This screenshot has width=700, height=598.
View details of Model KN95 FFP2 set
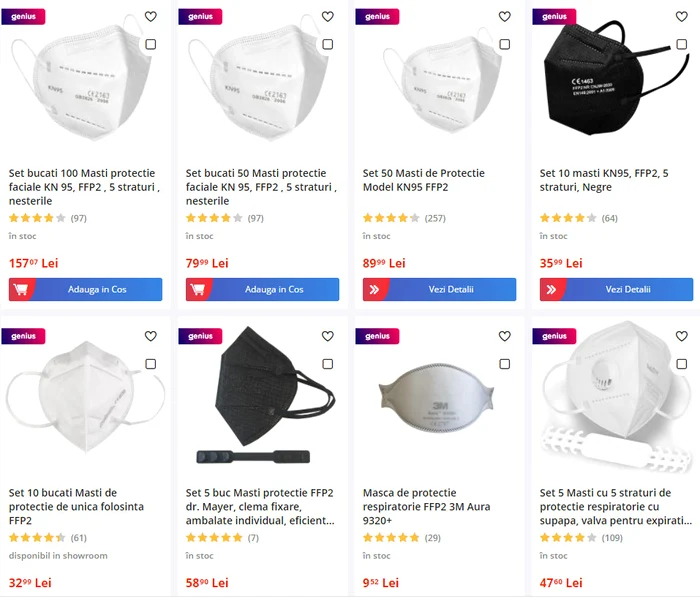click(x=439, y=289)
